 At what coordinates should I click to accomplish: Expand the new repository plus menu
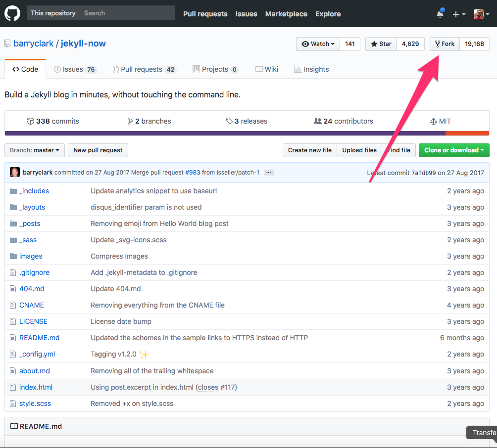[459, 13]
